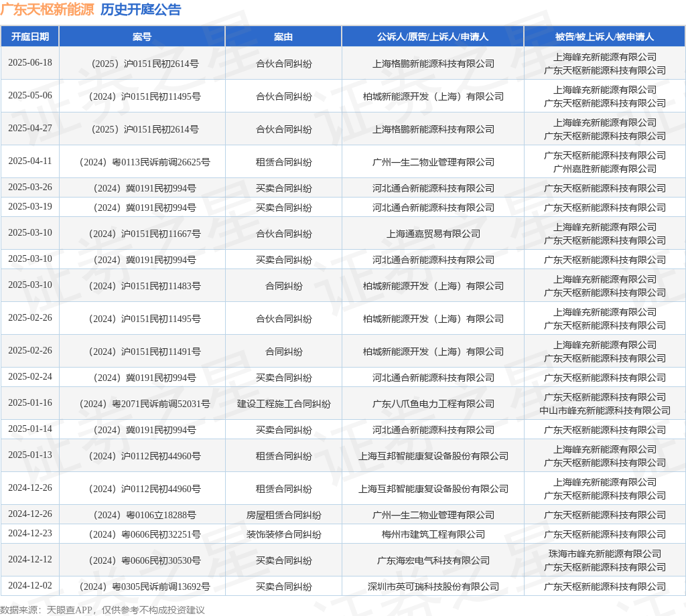The height and width of the screenshot is (616, 686).
Task: Click the 广东天枢新能源 title text
Action: (48, 9)
